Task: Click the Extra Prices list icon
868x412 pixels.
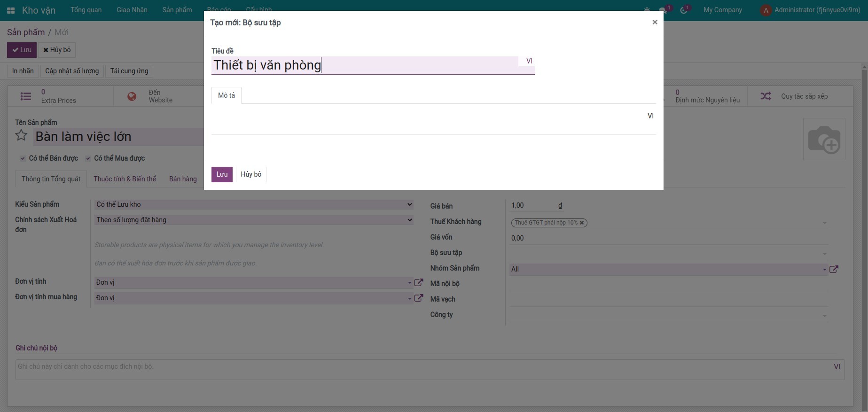Action: click(x=26, y=96)
